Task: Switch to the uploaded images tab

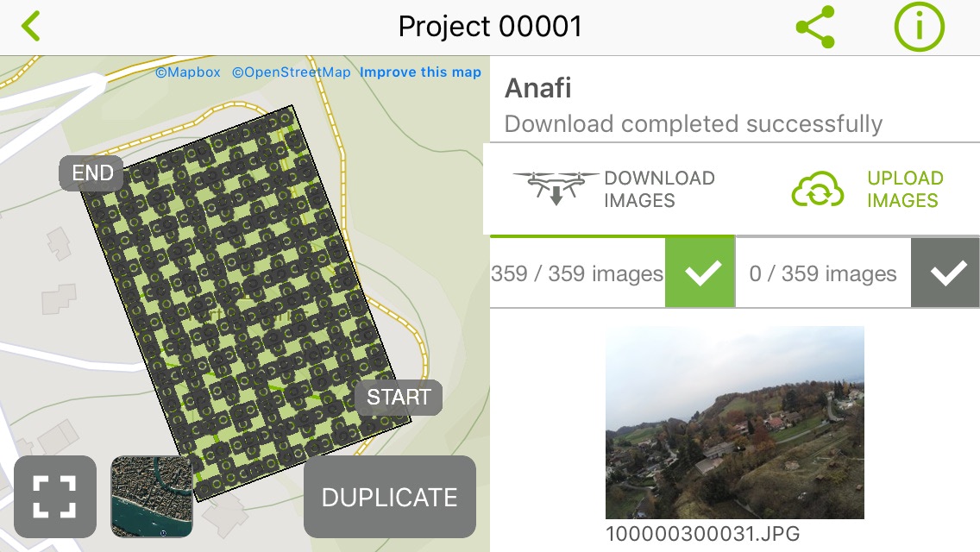Action: [822, 273]
